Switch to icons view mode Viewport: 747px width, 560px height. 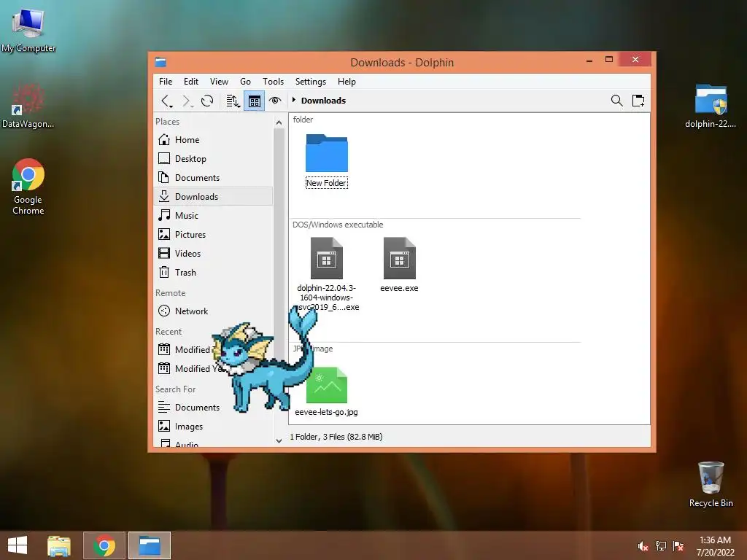click(254, 101)
